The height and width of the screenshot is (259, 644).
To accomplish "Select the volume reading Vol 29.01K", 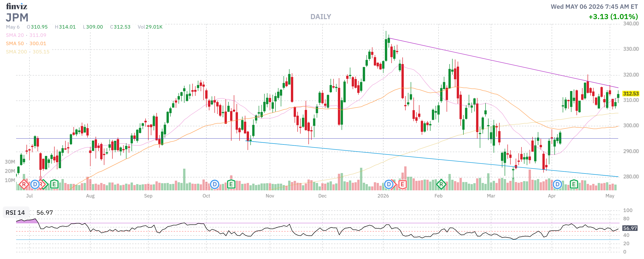I will (150, 27).
